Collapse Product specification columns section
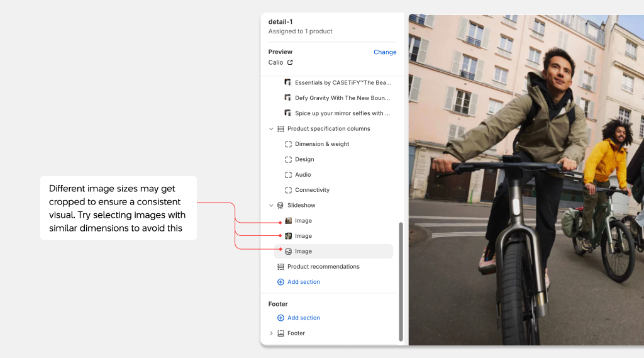 pos(272,129)
